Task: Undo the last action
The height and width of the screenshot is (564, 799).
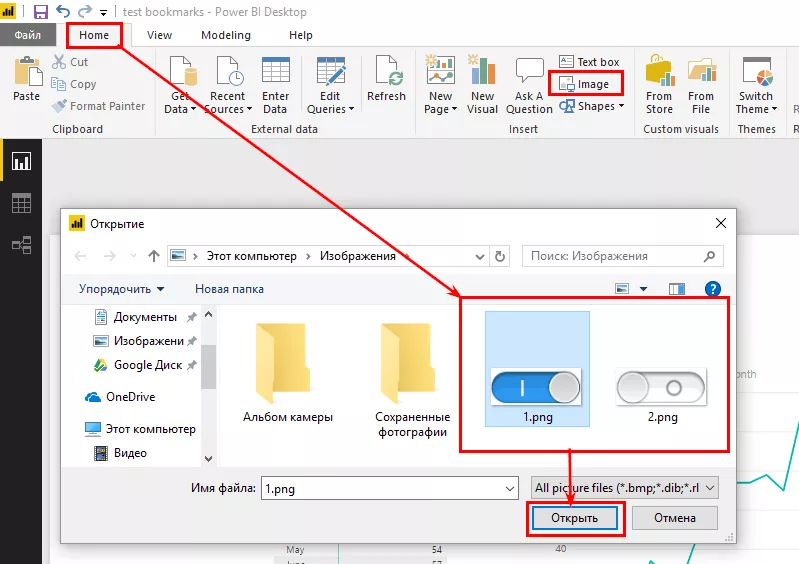Action: pyautogui.click(x=63, y=11)
